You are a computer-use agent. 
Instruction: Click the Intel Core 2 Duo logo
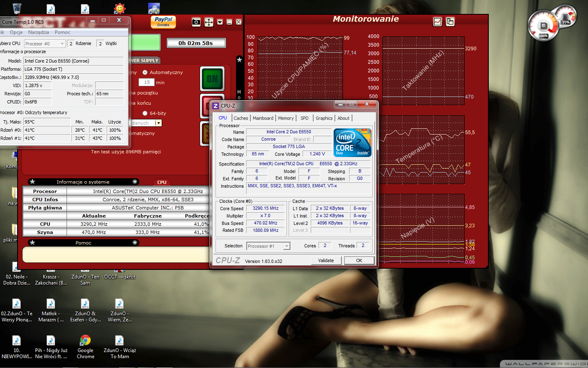pyautogui.click(x=352, y=143)
